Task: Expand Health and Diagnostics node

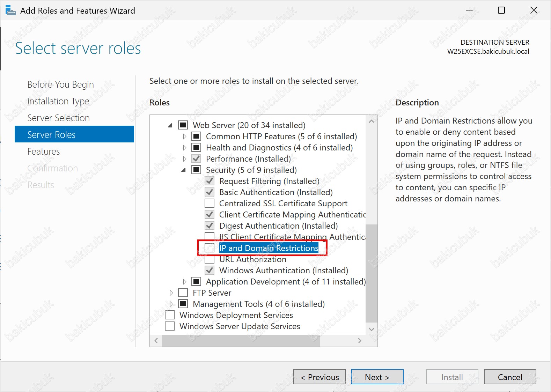Action: [x=184, y=147]
